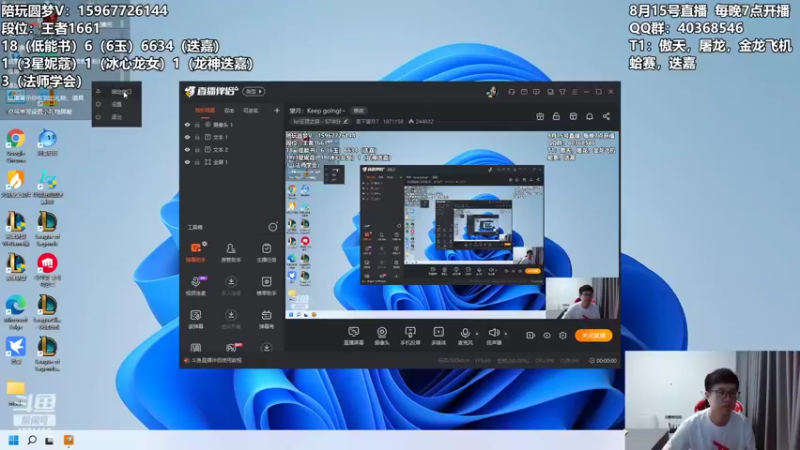800x450 pixels.
Task: Mute the 扬声器 speaker icon
Action: (x=493, y=334)
